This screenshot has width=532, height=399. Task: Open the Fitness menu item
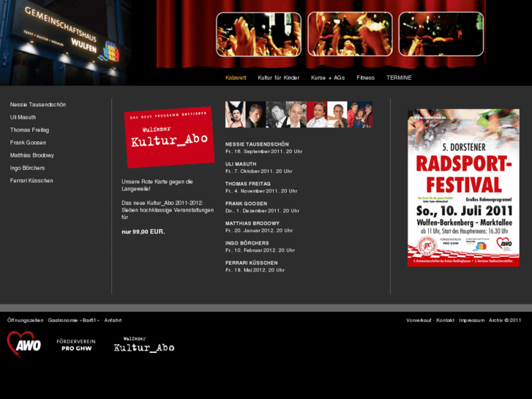pos(366,78)
